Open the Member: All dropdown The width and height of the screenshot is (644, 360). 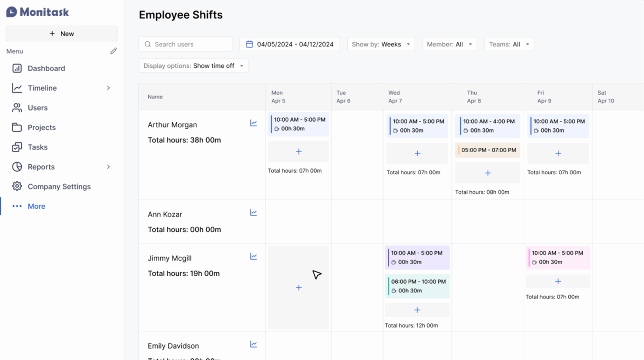pyautogui.click(x=449, y=44)
